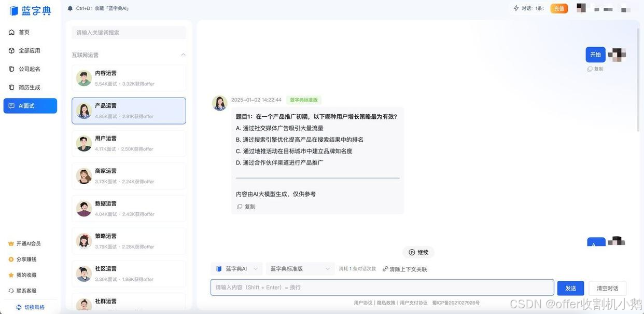Click answer option D 通过合作伙伴渠道
The width and height of the screenshot is (644, 314).
coord(279,162)
